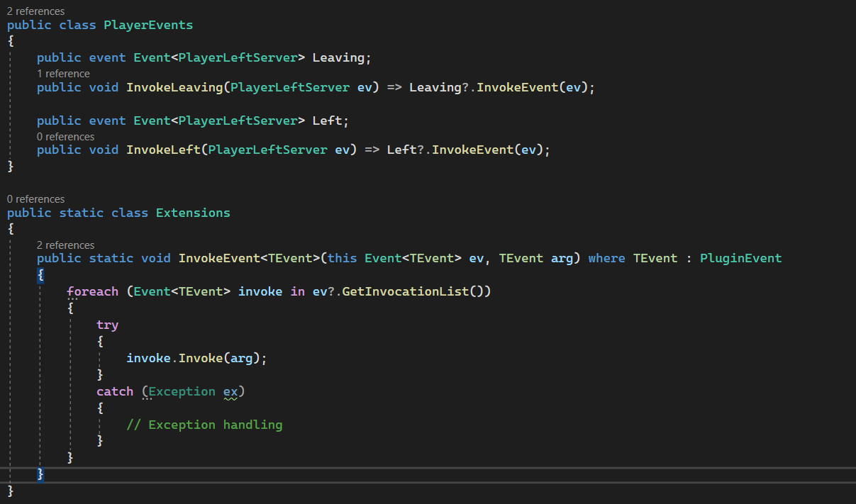
Task: Open the '1 reference' CodeLens above InvokeLeaving
Action: [63, 74]
